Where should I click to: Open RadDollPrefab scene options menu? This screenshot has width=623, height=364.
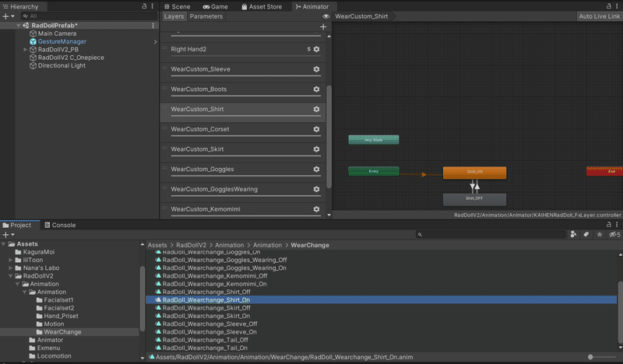[153, 26]
